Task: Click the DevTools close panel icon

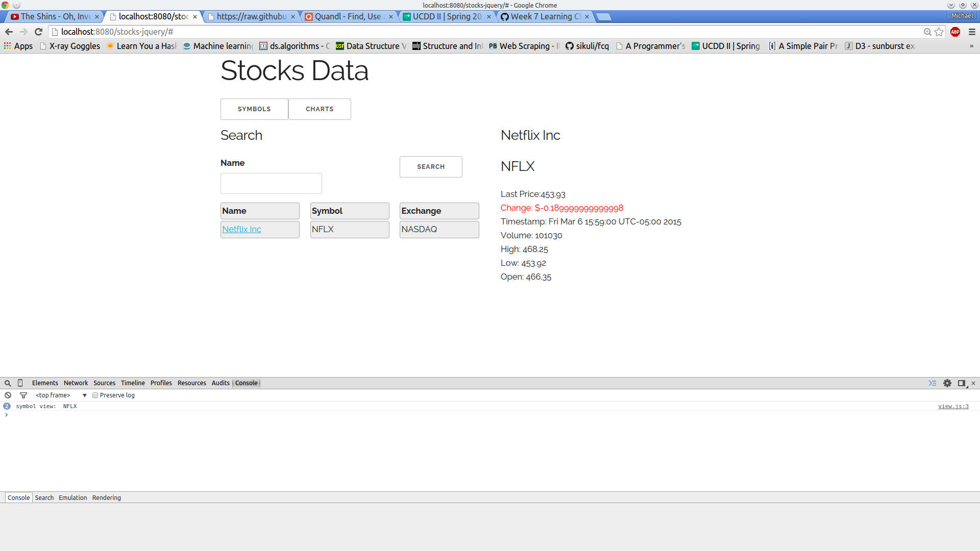Action: [x=974, y=383]
